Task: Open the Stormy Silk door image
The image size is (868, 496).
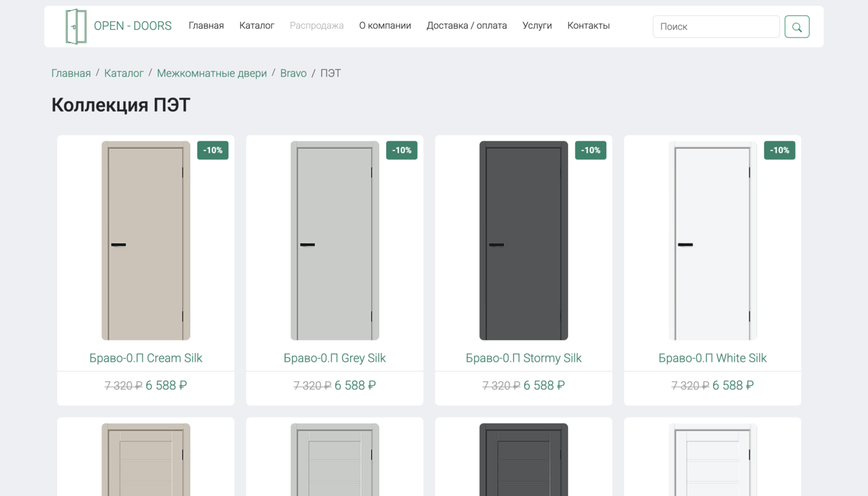Action: click(x=523, y=241)
